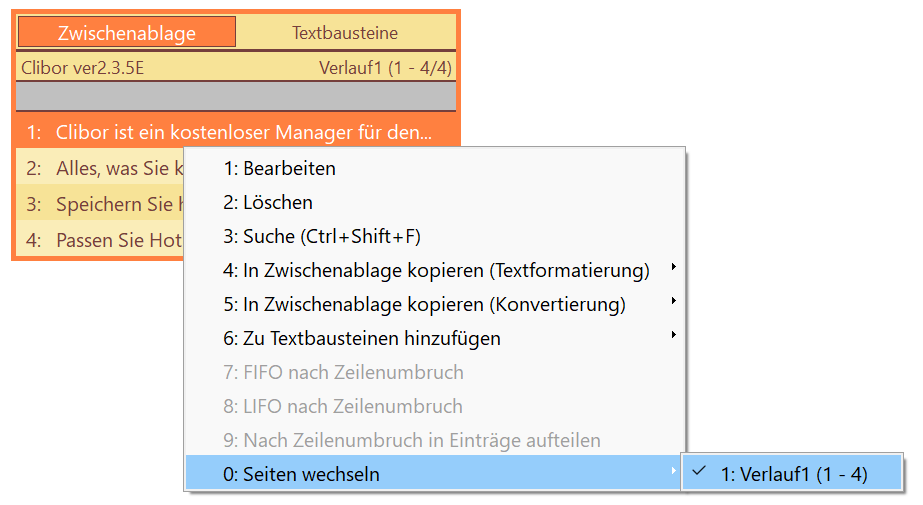Select clipboard entry 2 starting Alles, was
Screen dimensions: 923x505
coord(100,169)
